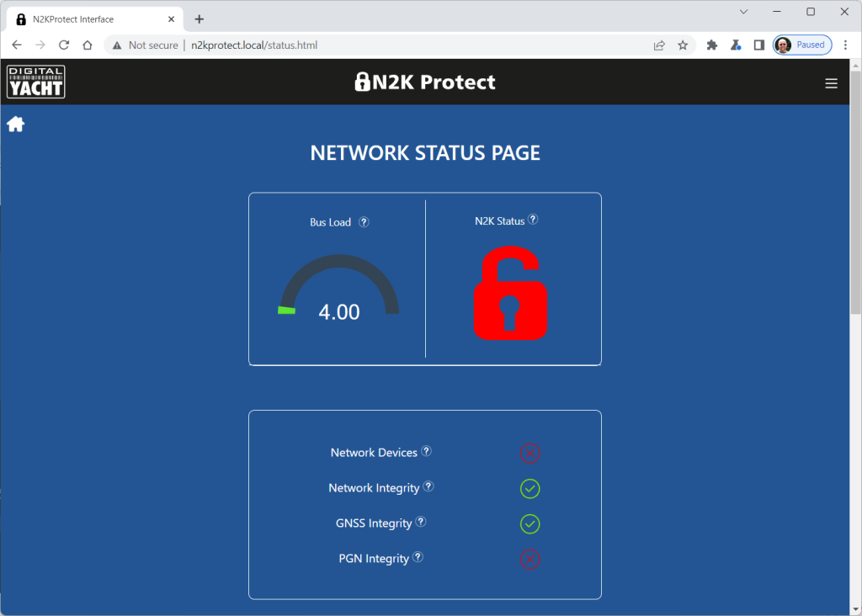Viewport: 862px width, 616px height.
Task: Open a new browser tab
Action: point(200,19)
